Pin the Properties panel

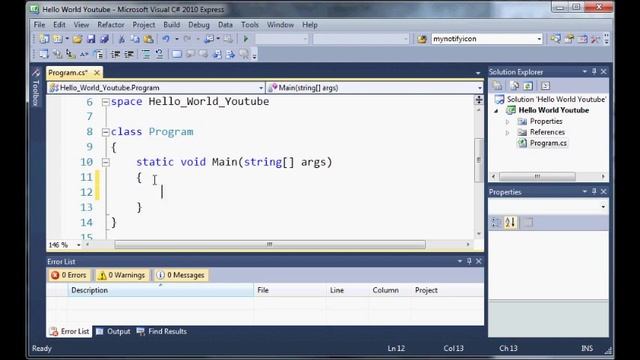point(594,191)
